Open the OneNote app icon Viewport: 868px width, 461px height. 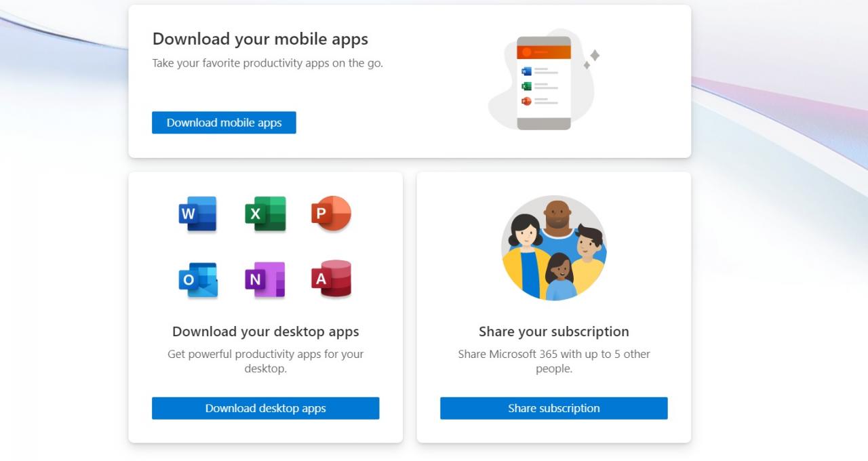click(265, 280)
